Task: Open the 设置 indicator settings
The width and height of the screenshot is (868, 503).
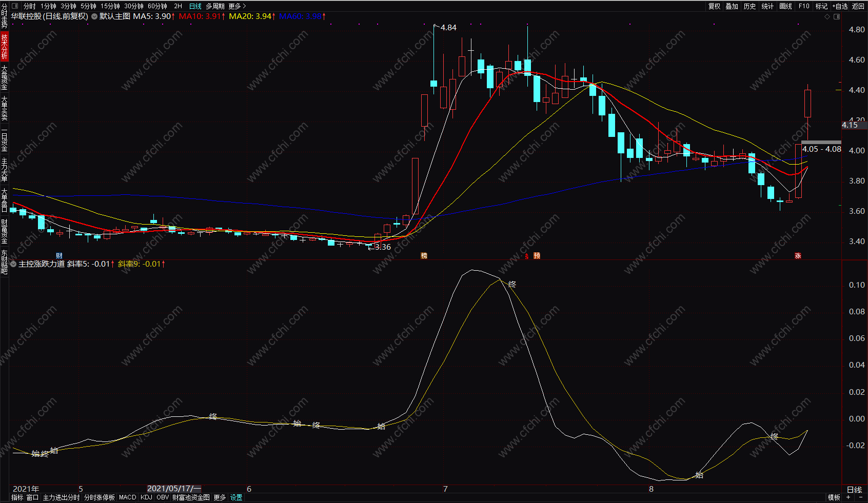Action: pyautogui.click(x=236, y=497)
